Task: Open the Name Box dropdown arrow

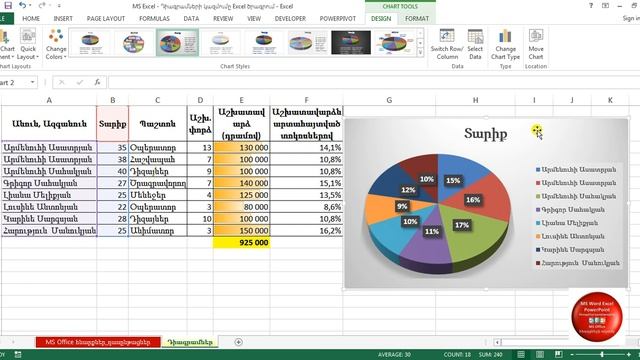Action: (x=32, y=82)
